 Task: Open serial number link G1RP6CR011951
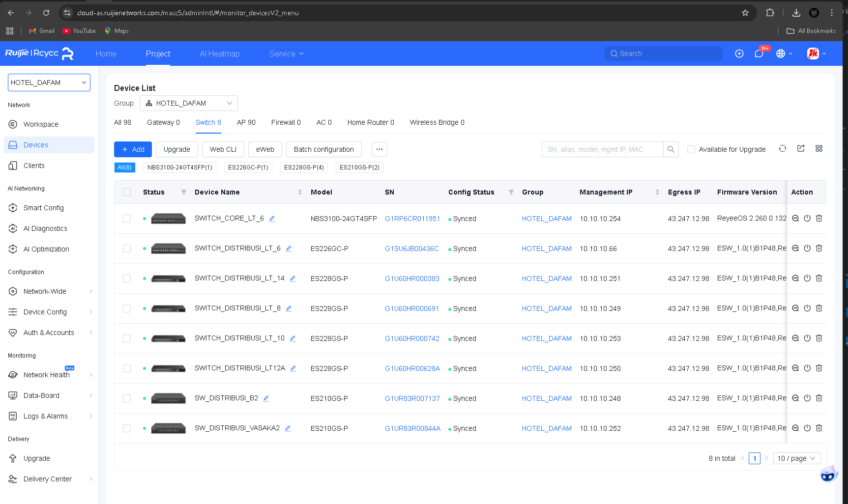[412, 219]
